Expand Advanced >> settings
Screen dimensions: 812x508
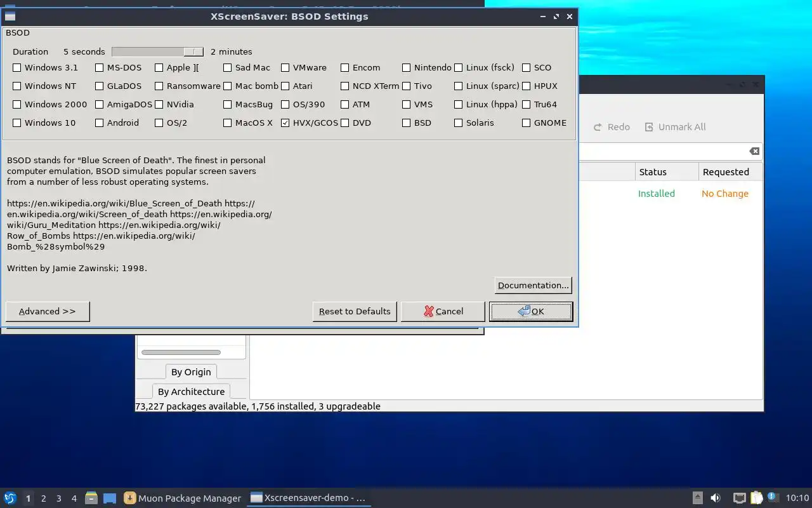pyautogui.click(x=48, y=311)
